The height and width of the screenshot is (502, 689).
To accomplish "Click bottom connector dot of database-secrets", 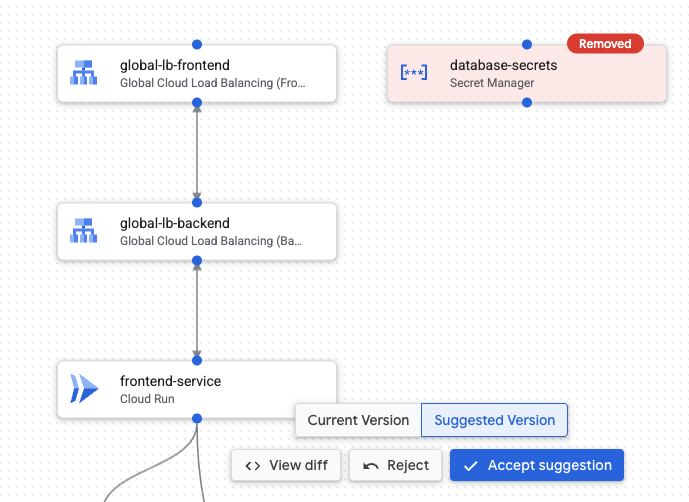I will point(527,102).
